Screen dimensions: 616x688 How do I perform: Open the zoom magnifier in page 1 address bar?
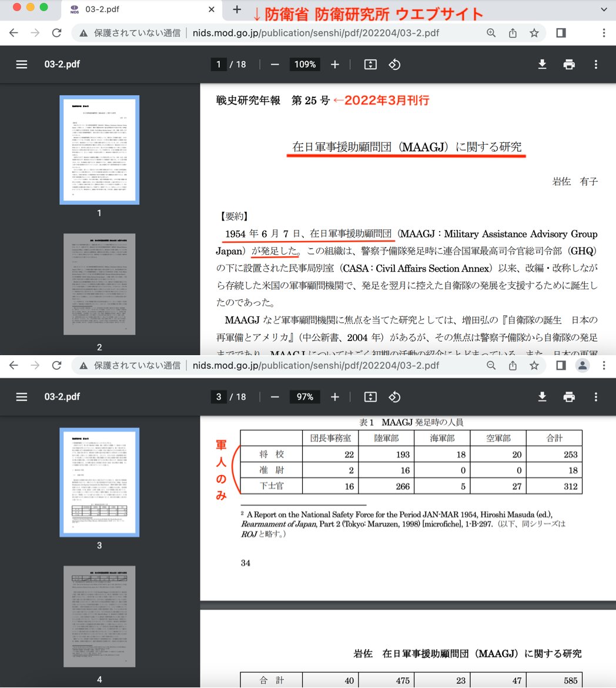(x=491, y=33)
